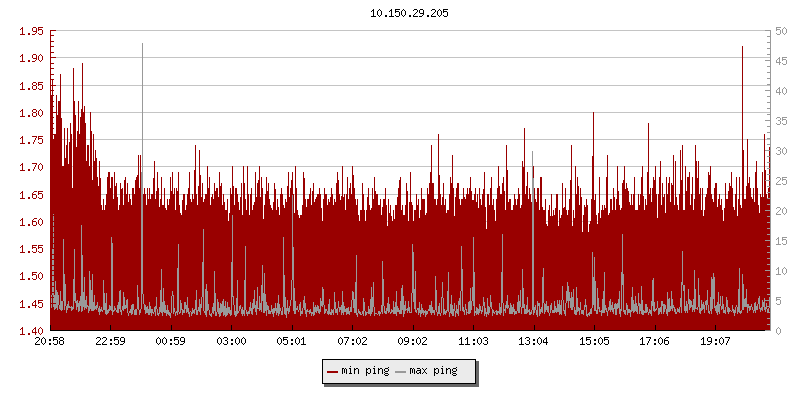
Task: Select the 00:59 x-axis time label
Action: 171,341
